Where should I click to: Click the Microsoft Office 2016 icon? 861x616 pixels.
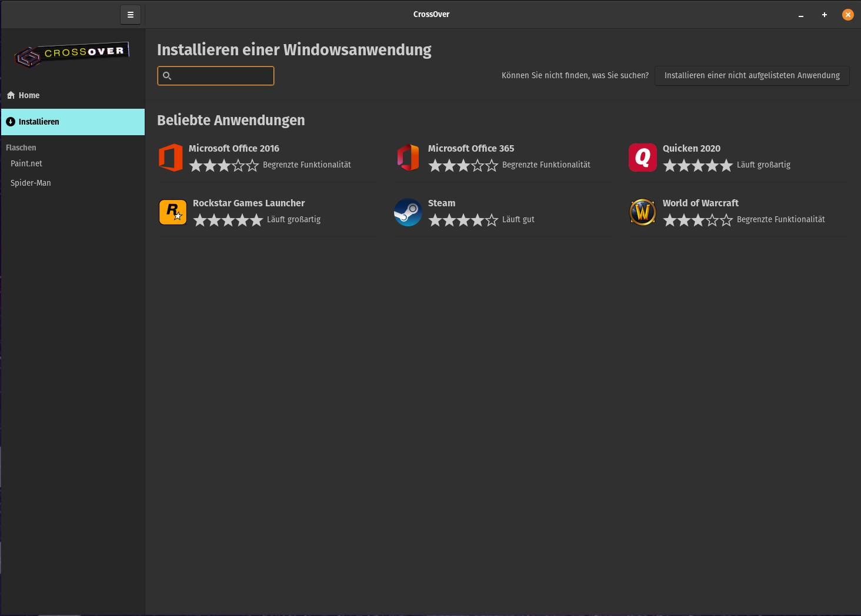(171, 158)
